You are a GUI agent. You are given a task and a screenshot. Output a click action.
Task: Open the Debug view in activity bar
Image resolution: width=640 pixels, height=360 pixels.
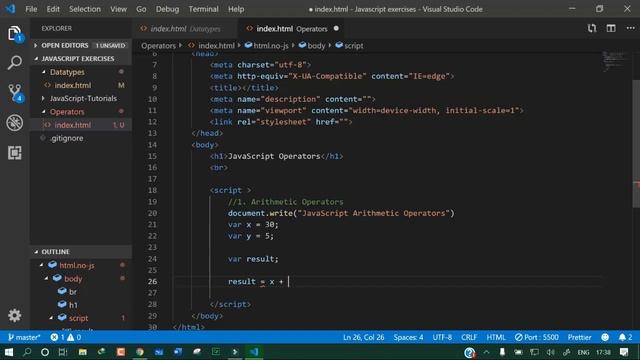[15, 123]
